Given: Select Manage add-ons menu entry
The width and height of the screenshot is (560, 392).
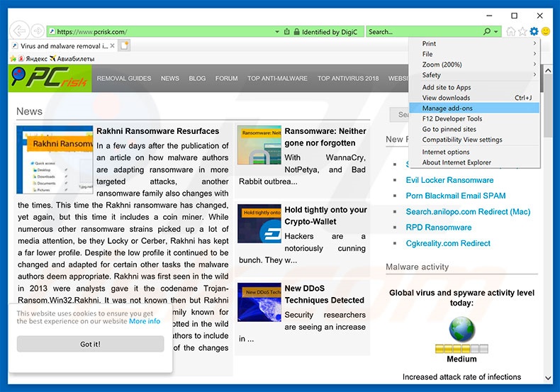Looking at the screenshot, I should (475, 108).
